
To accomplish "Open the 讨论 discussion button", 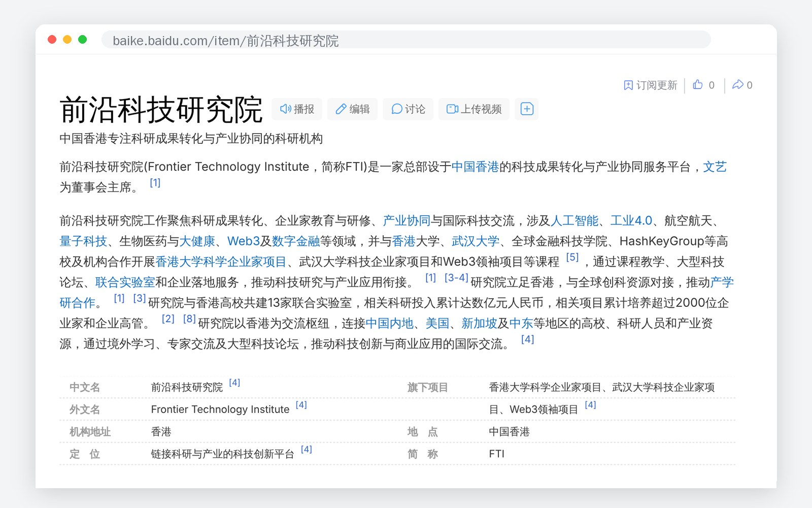I will click(408, 109).
